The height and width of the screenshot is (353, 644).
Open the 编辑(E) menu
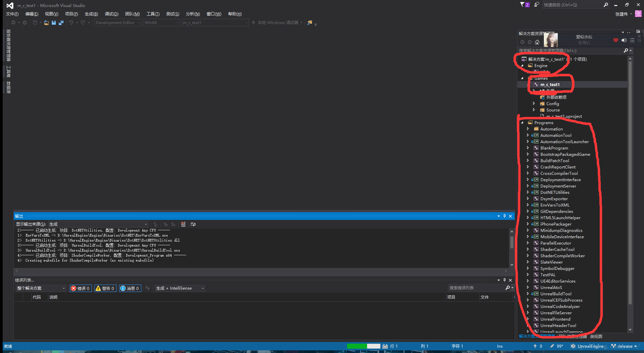(x=32, y=14)
